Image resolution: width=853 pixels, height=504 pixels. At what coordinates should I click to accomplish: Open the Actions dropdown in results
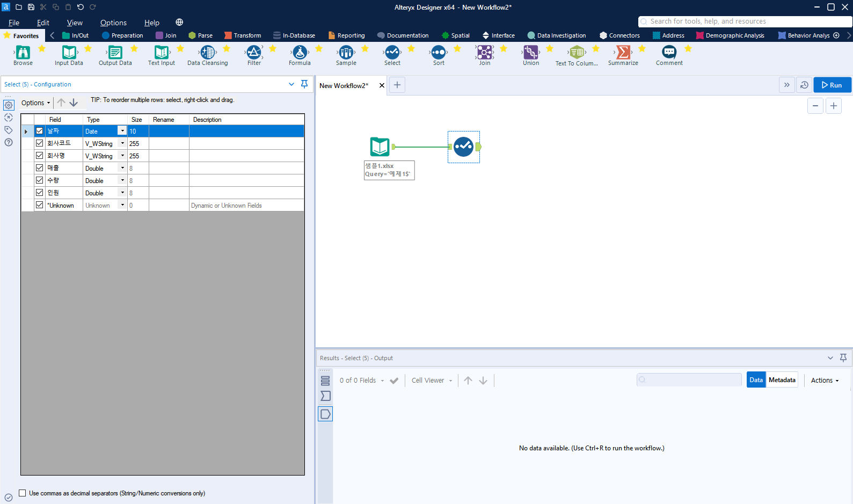(825, 381)
